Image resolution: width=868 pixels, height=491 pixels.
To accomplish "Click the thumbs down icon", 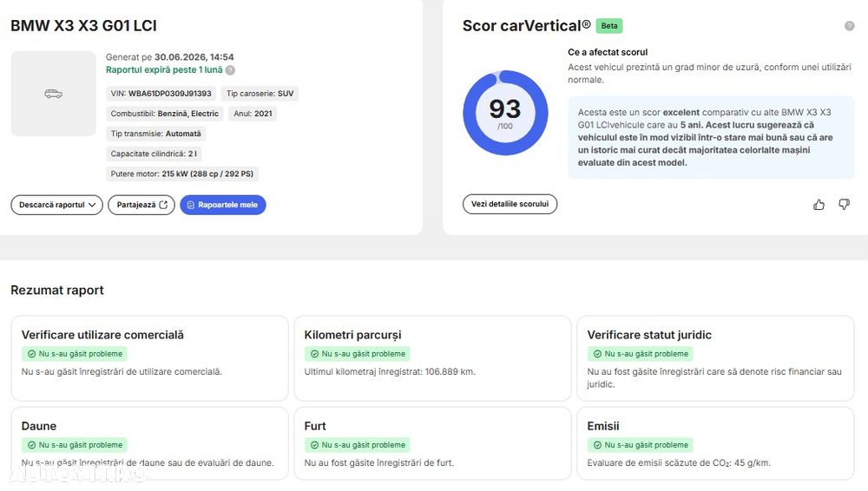I will click(844, 204).
